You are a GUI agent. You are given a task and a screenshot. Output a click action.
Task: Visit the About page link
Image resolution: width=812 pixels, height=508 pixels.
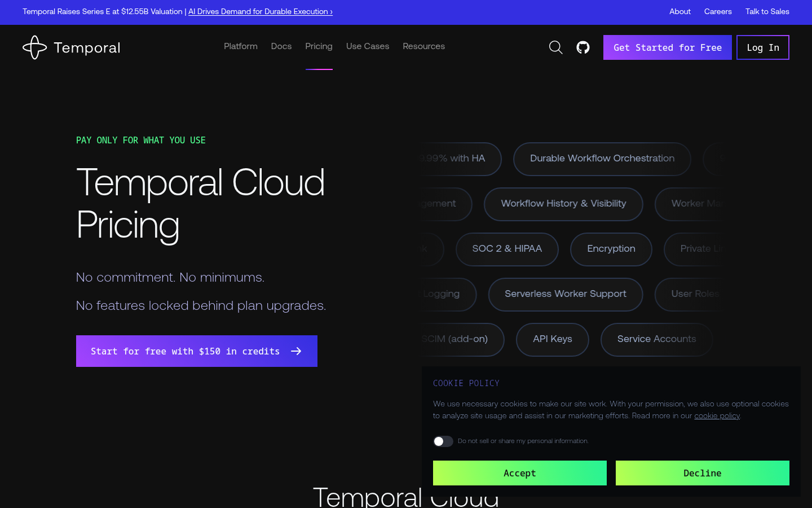[x=680, y=11]
